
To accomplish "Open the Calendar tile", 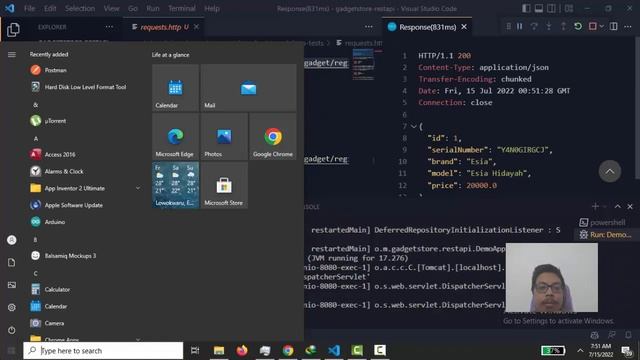I will click(x=176, y=87).
